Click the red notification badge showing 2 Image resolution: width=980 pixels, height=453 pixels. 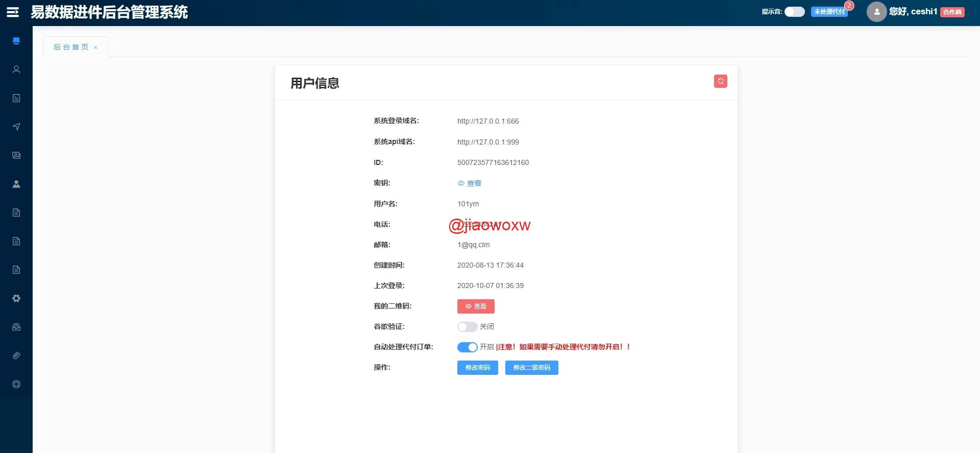[849, 6]
